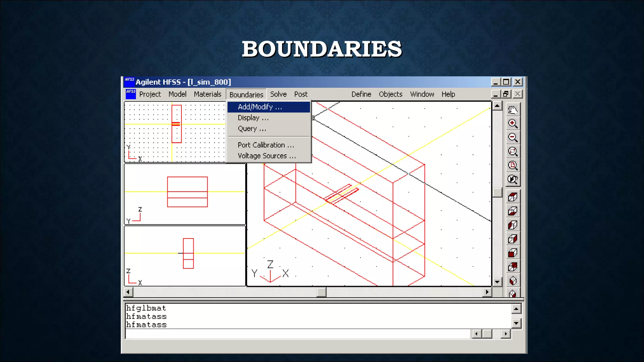Open the Project menu

pyautogui.click(x=150, y=94)
